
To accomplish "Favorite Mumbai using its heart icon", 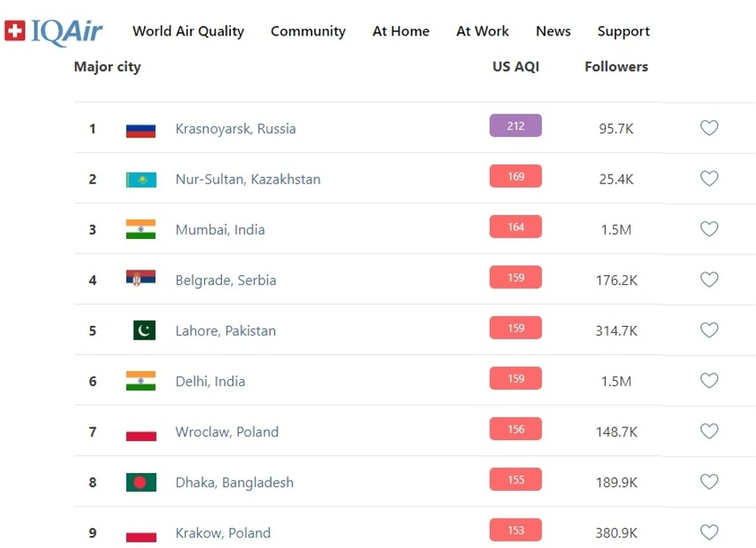I will click(x=709, y=229).
